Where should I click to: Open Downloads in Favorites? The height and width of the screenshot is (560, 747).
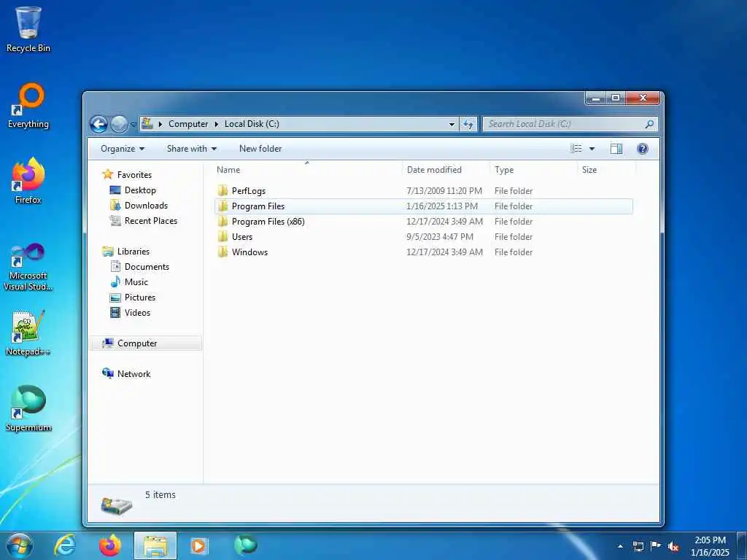[x=146, y=205]
